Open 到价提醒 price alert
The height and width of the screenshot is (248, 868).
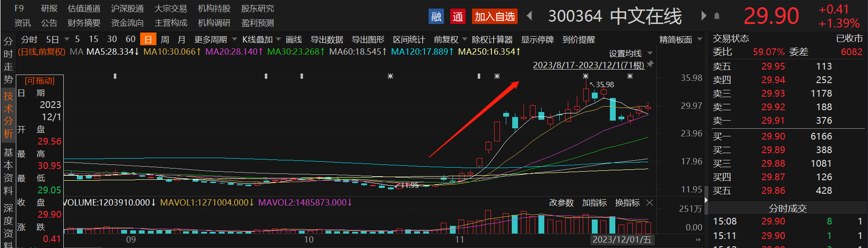[x=579, y=40]
